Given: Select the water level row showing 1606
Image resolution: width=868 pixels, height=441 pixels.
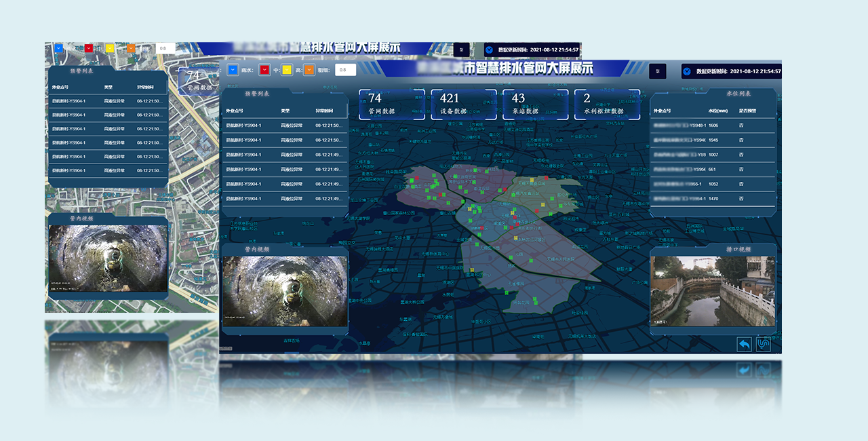Looking at the screenshot, I should point(712,126).
